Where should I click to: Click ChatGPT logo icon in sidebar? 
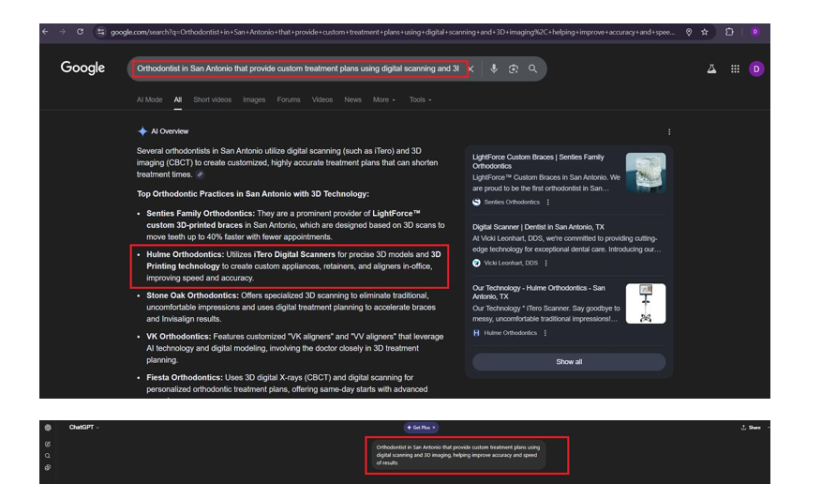[x=48, y=427]
